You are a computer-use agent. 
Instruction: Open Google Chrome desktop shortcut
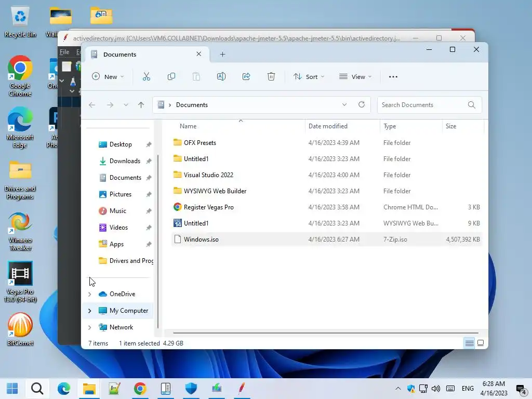20,76
